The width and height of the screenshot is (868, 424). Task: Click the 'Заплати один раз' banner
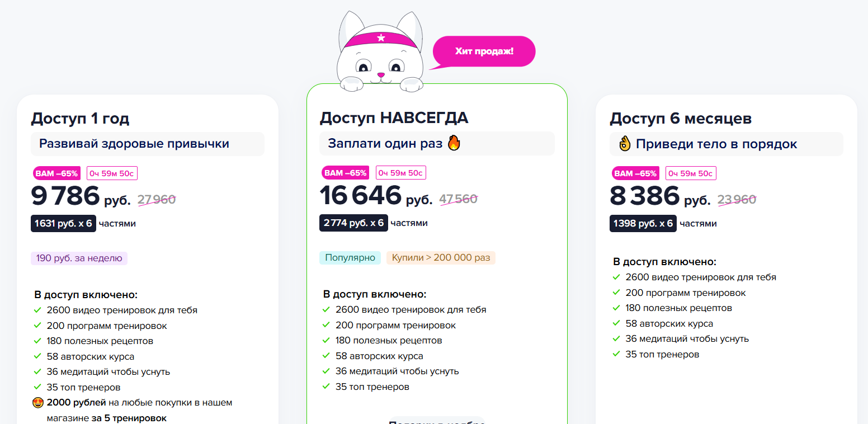437,144
